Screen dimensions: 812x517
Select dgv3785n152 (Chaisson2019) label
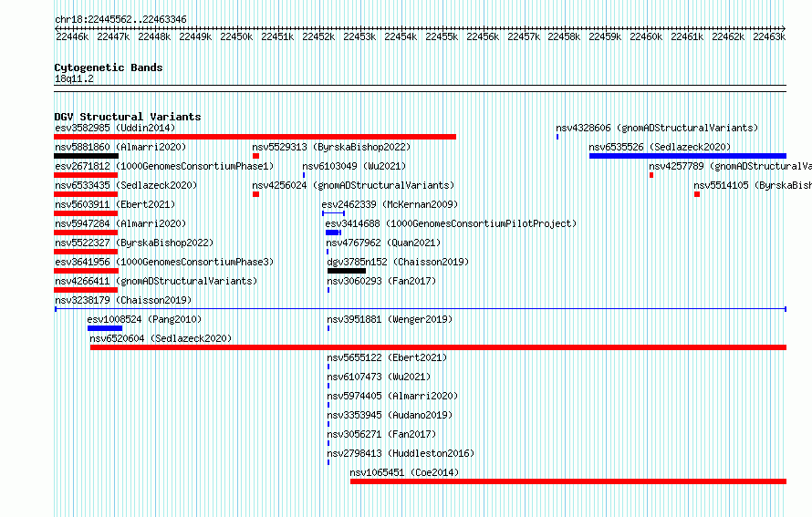coord(398,262)
